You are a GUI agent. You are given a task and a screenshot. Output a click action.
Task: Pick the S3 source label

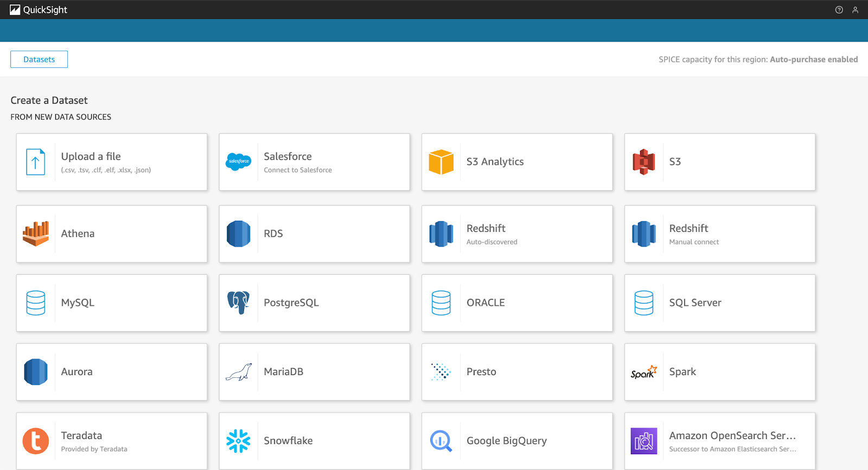675,162
